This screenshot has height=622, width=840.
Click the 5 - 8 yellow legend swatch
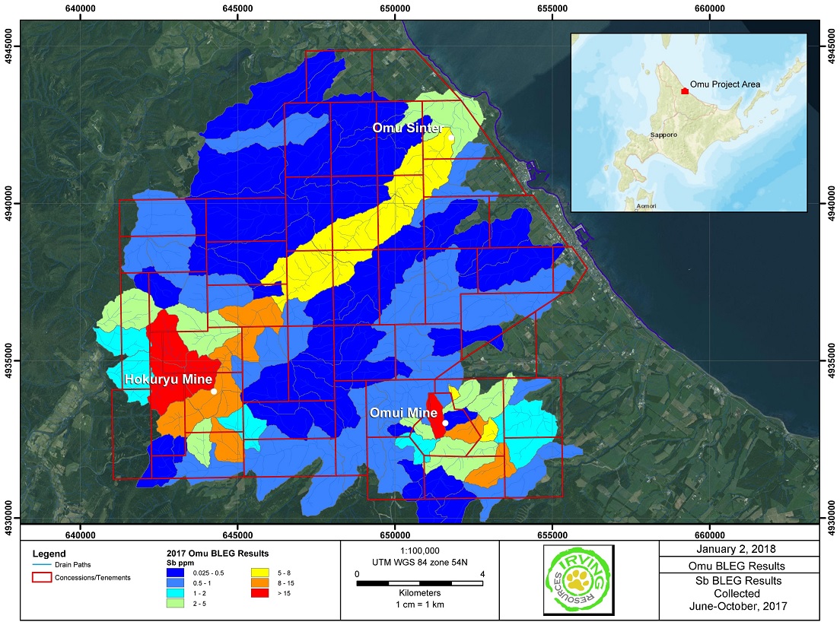tap(259, 573)
